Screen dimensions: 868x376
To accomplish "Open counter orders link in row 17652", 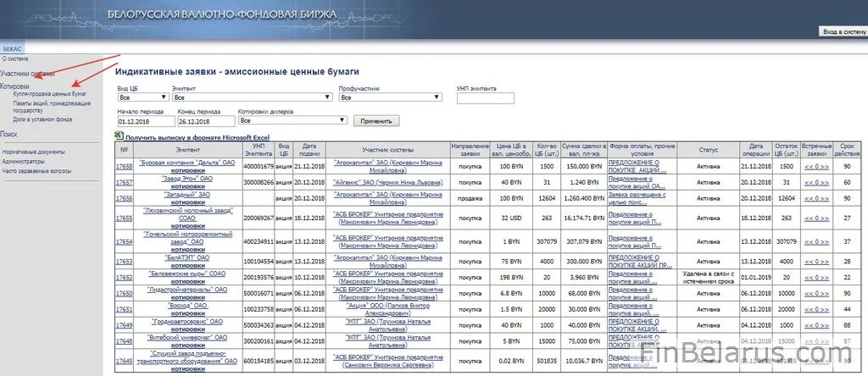I will pyautogui.click(x=816, y=278).
